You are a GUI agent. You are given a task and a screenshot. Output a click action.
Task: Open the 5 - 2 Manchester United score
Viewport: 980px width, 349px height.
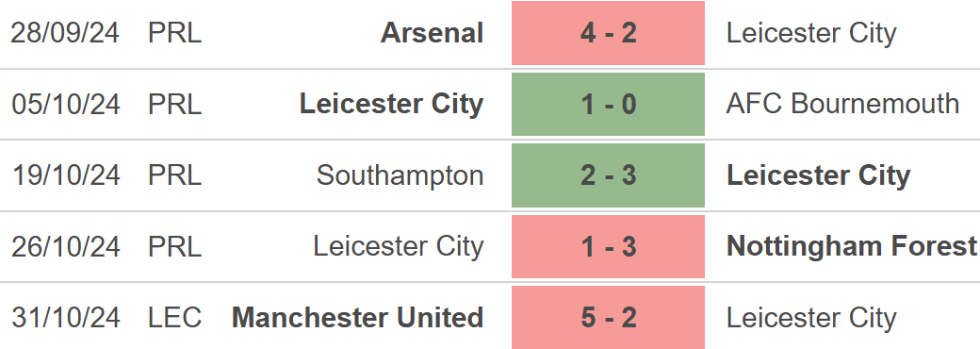608,317
